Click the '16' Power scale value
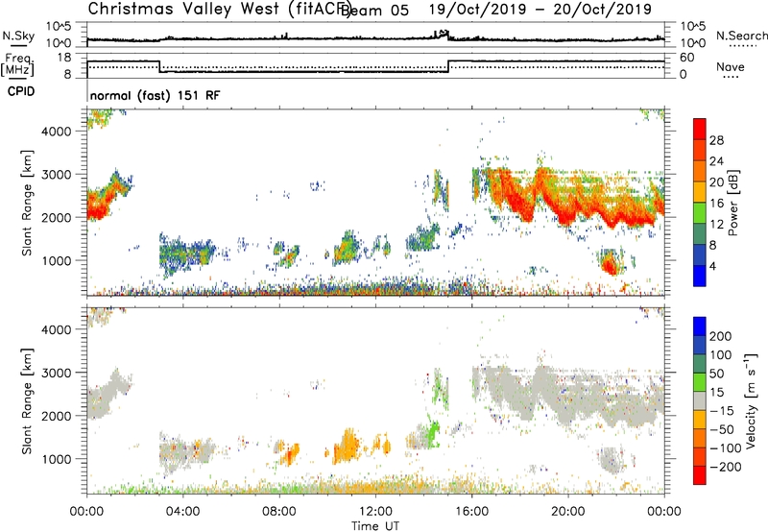 pos(716,203)
